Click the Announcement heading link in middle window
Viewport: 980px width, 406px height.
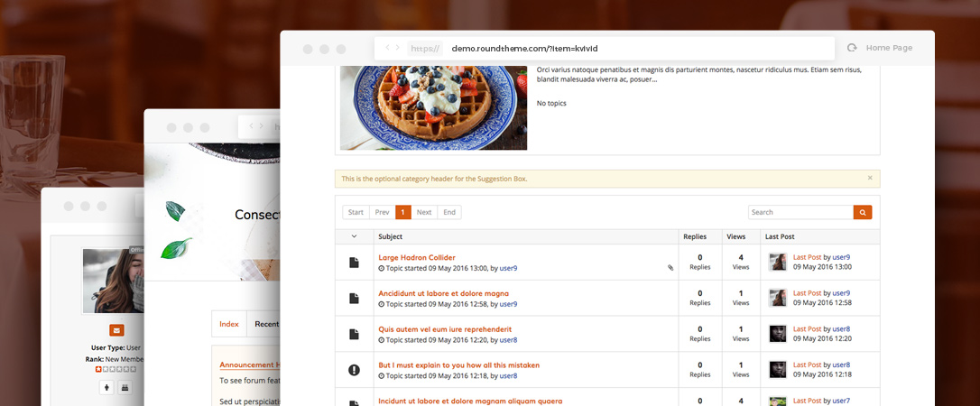tap(249, 364)
